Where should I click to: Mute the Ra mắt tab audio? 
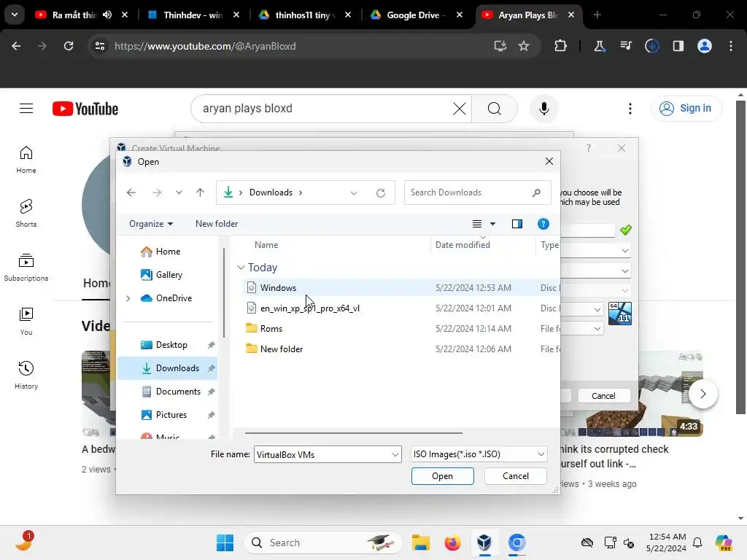[x=107, y=15]
